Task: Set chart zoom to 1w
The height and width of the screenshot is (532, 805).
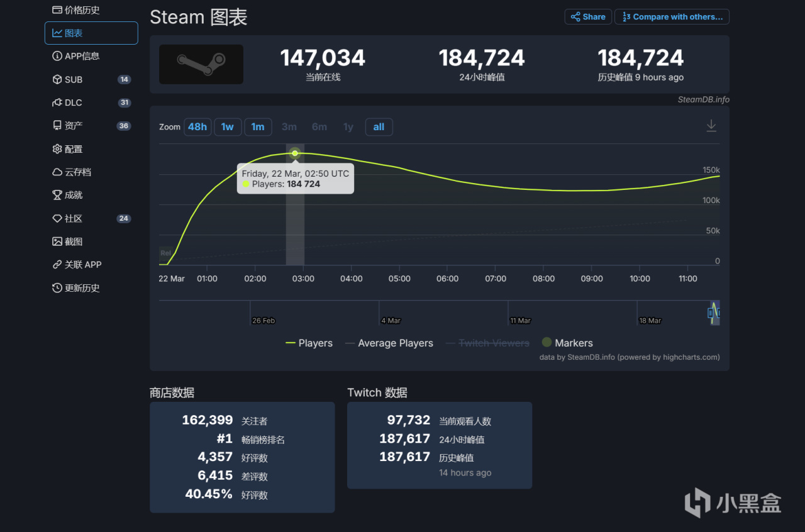Action: [x=228, y=127]
